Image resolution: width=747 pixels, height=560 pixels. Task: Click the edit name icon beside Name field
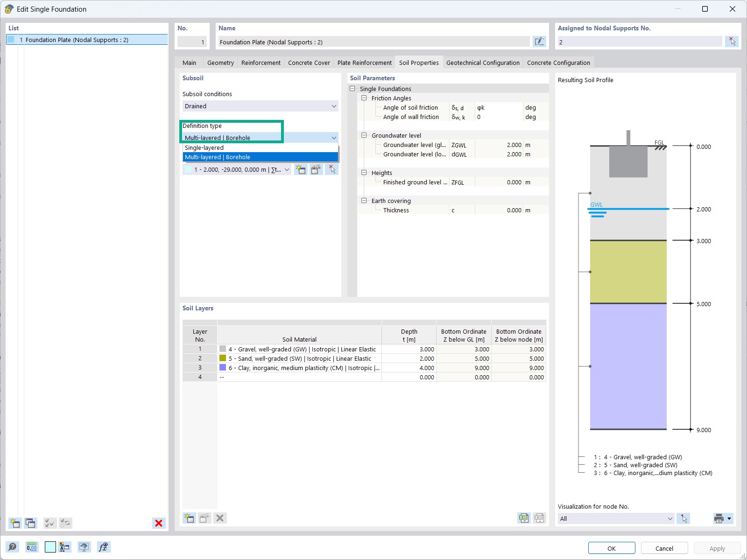pyautogui.click(x=539, y=42)
